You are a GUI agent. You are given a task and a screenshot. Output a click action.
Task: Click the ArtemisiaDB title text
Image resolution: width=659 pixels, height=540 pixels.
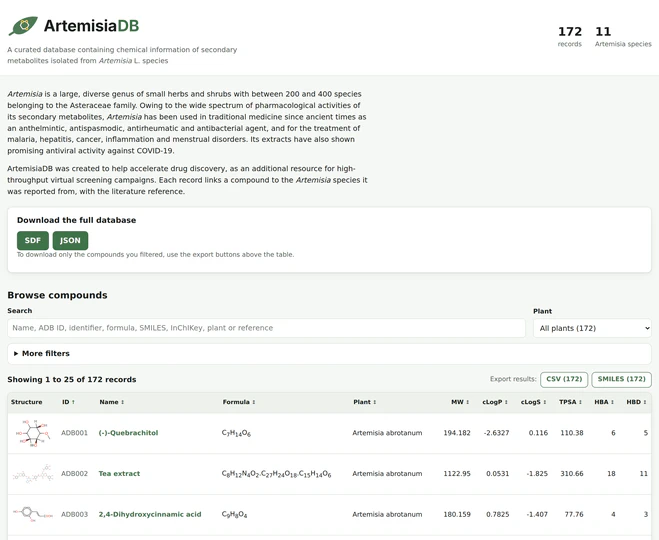[x=91, y=26]
